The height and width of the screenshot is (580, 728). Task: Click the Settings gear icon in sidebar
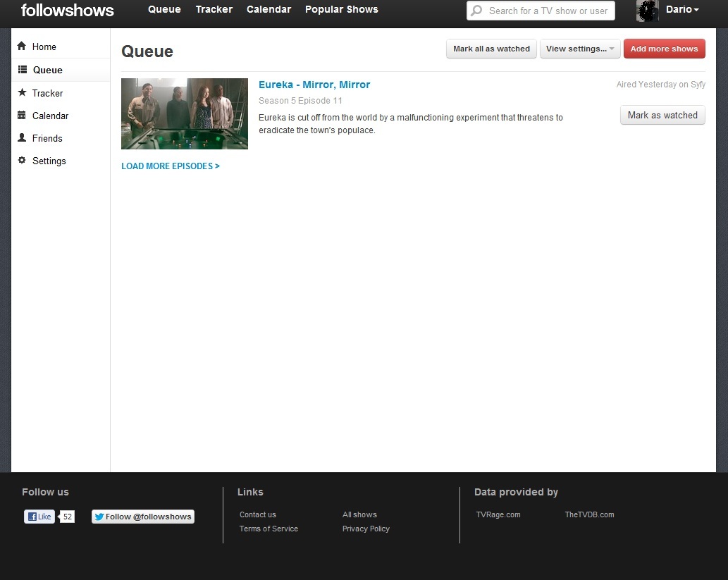(22, 160)
